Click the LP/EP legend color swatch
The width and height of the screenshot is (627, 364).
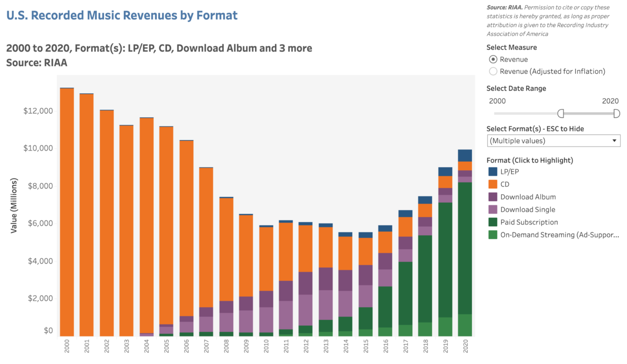tap(493, 171)
